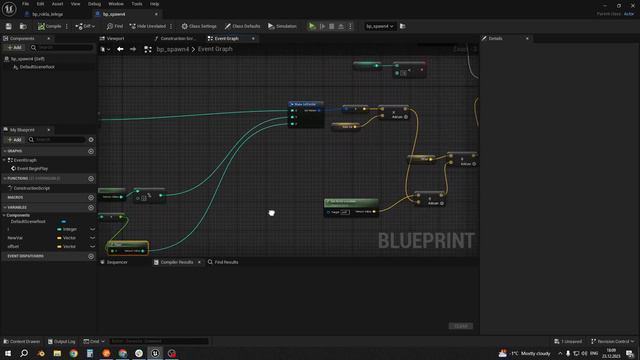Add a new function with plus icon
Screen dimensions: 640x360
click(91, 178)
